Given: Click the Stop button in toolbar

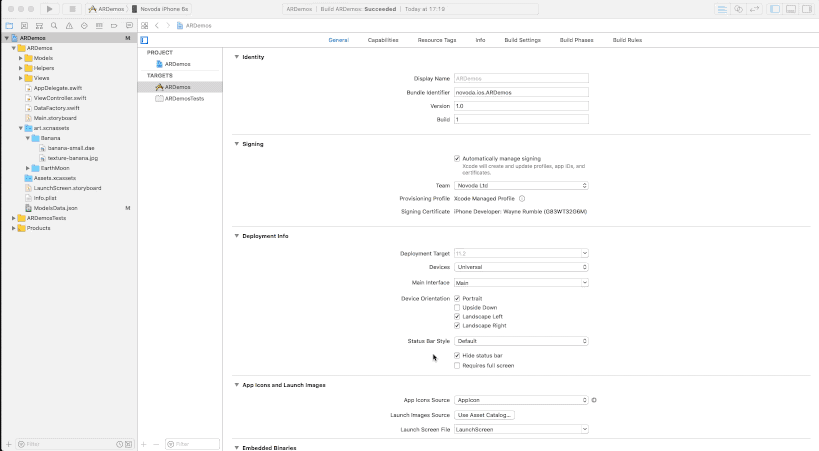Looking at the screenshot, I should coord(73,9).
